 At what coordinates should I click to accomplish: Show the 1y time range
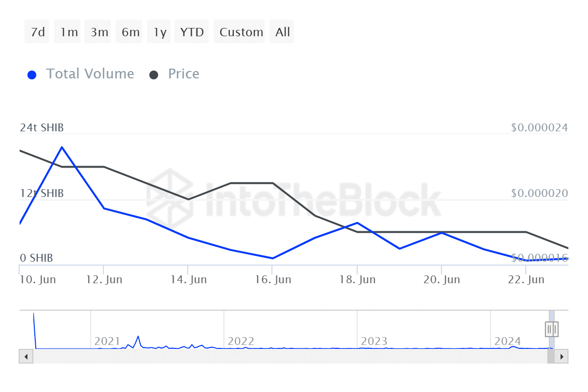click(160, 32)
